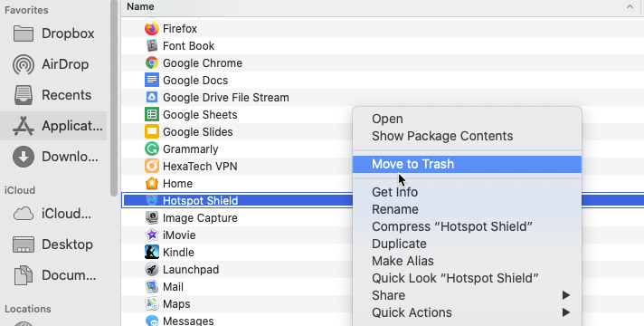The height and width of the screenshot is (326, 644).
Task: Expand the Quick Actions submenu arrow
Action: point(566,312)
